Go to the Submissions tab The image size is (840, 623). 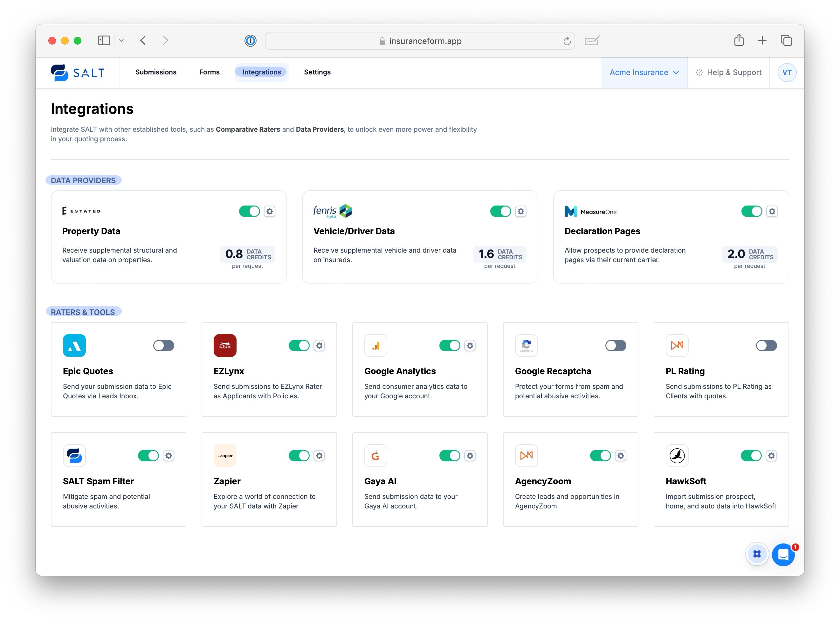[x=156, y=72]
